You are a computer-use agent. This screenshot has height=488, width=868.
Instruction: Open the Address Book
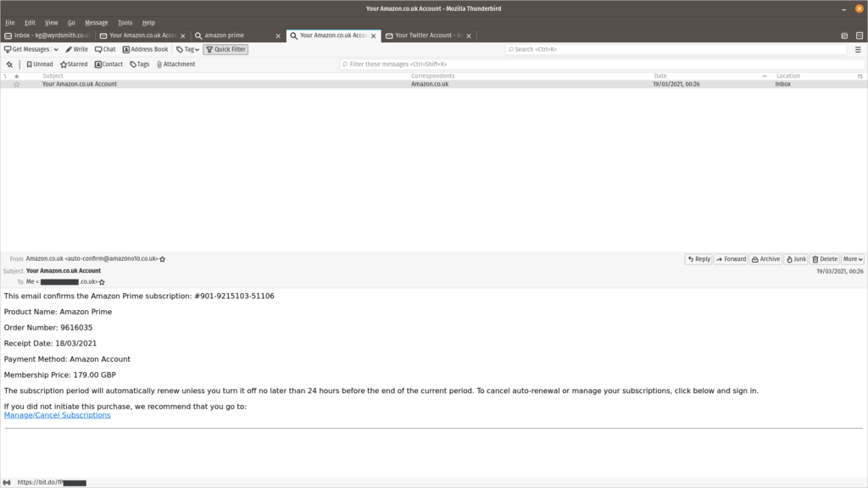pos(145,49)
